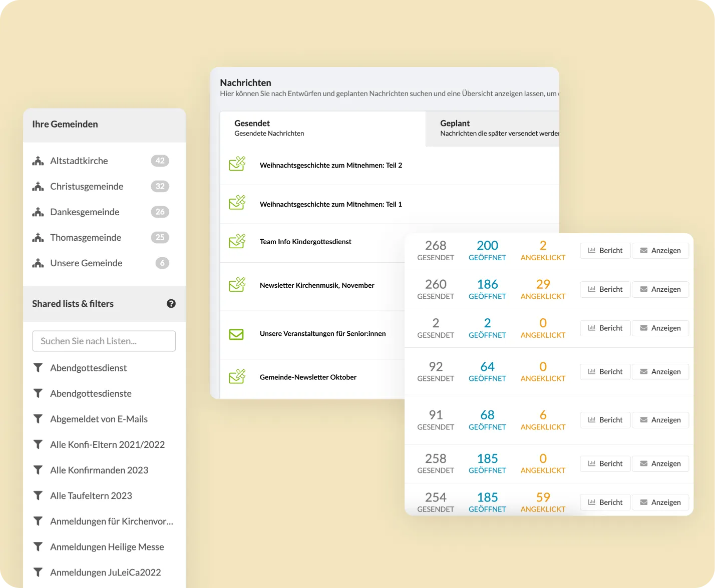715x588 pixels.
Task: Open message Weihnachtsgeschichte zum Mitnehmen: Teil 1
Action: (x=331, y=204)
